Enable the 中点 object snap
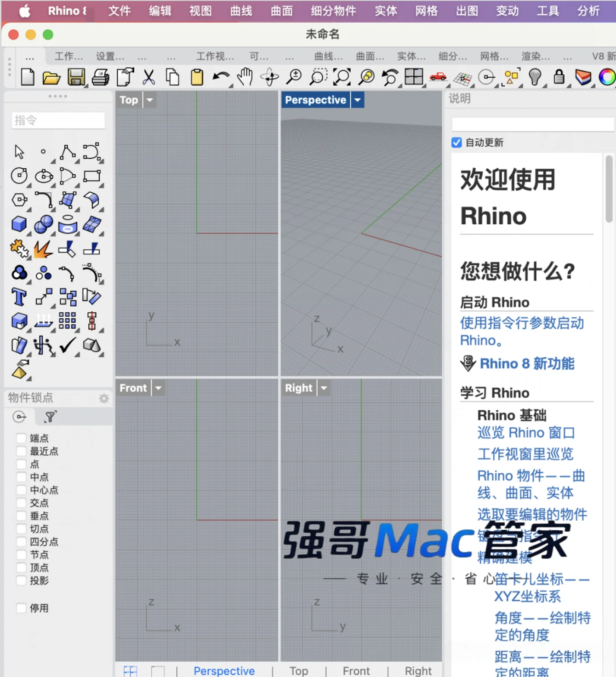 coord(21,476)
